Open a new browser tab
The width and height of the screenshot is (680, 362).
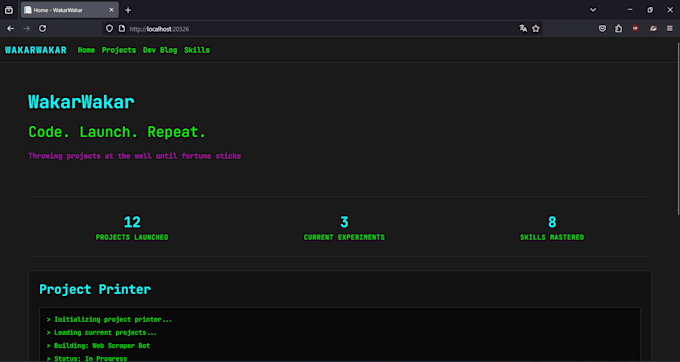tap(128, 10)
